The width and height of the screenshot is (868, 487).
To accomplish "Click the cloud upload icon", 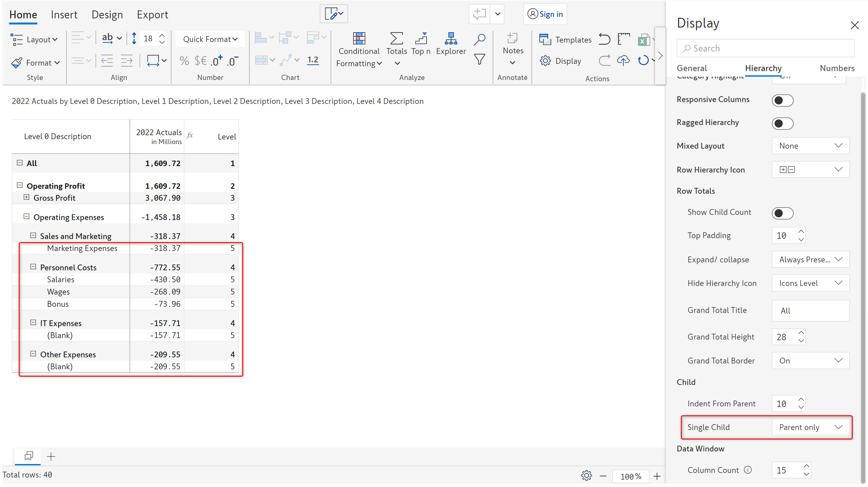I will (623, 61).
